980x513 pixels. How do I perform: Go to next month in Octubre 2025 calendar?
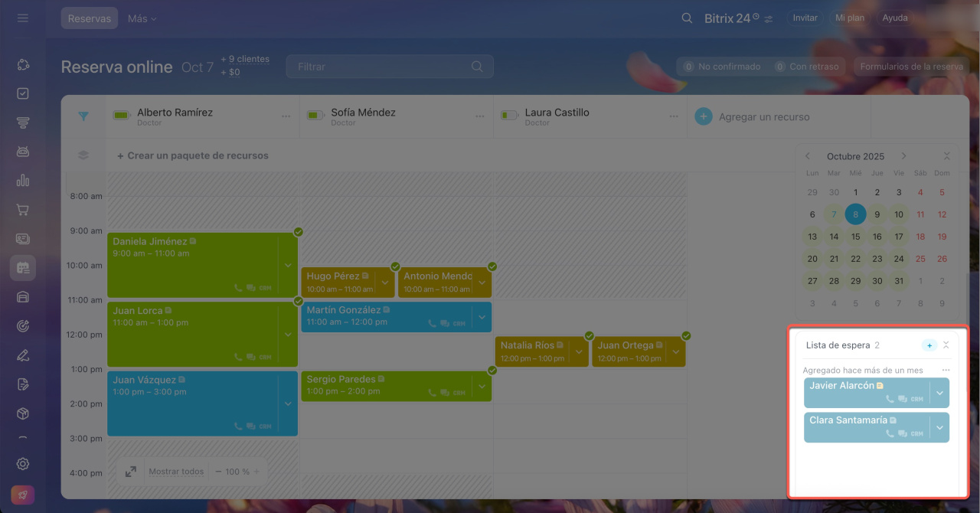[x=903, y=156]
